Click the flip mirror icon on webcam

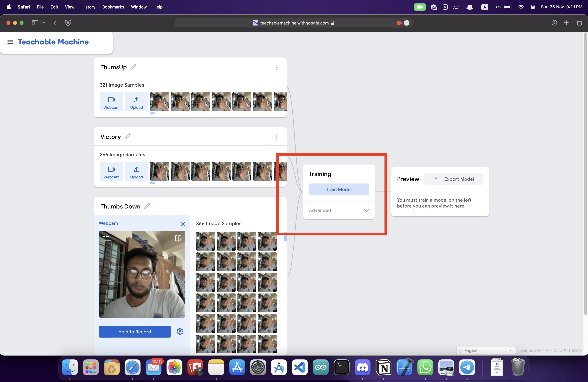coord(178,238)
